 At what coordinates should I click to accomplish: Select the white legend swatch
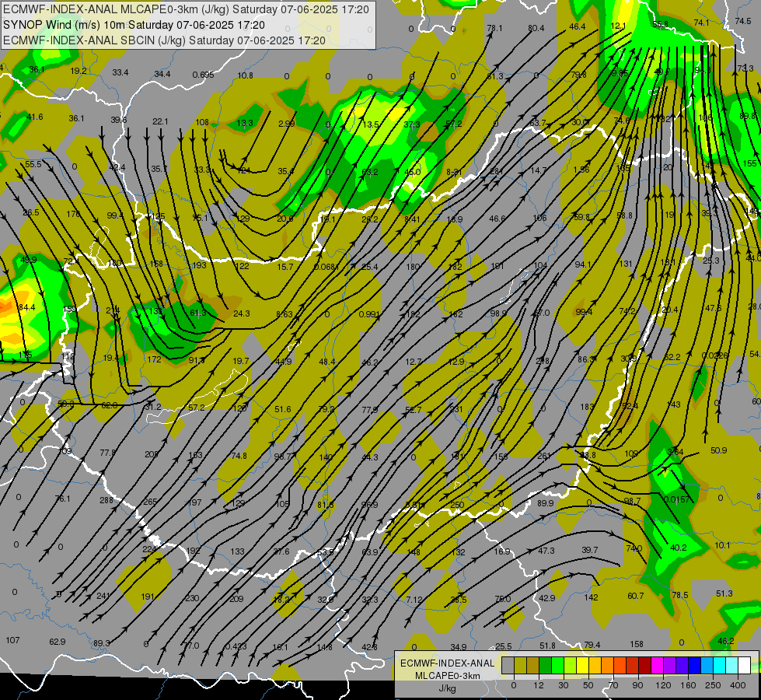744,665
